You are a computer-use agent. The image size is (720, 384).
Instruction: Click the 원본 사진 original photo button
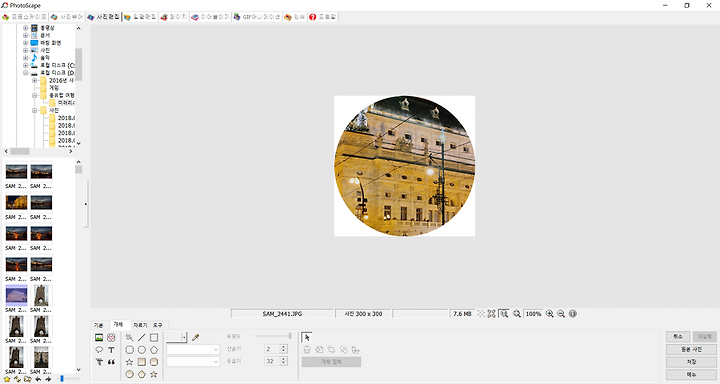coord(691,350)
